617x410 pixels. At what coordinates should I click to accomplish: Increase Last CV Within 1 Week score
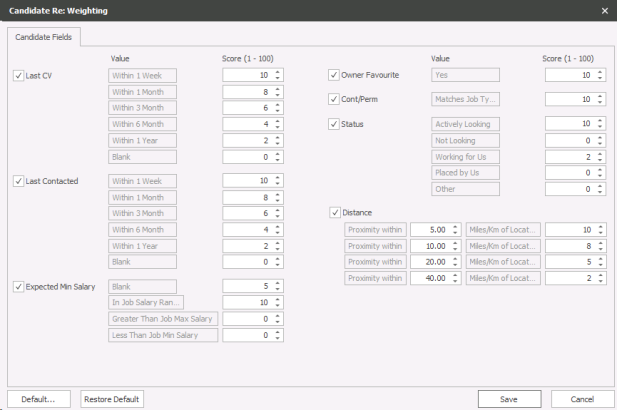pos(277,71)
